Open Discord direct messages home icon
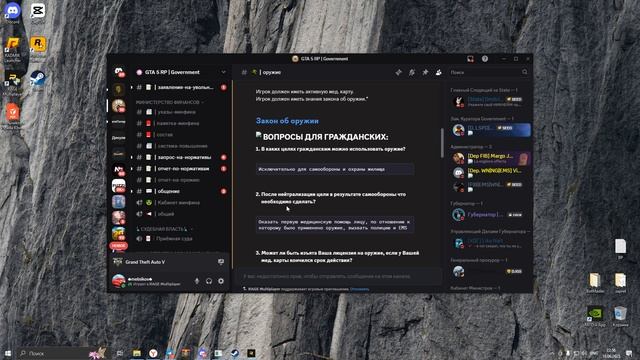640x360 pixels. (x=119, y=72)
